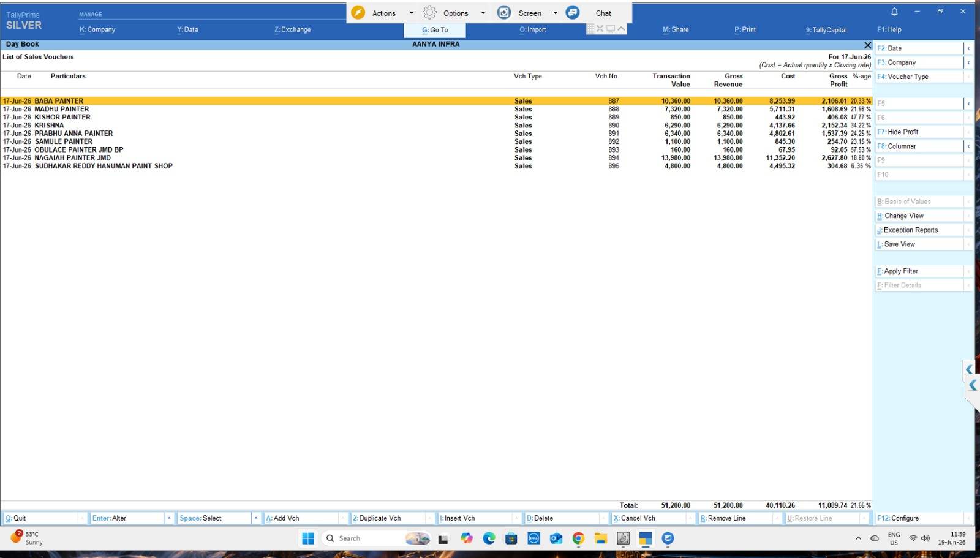Viewport: 980px width, 558px height.
Task: Open the weather widget showing 33°C
Action: [x=27, y=538]
